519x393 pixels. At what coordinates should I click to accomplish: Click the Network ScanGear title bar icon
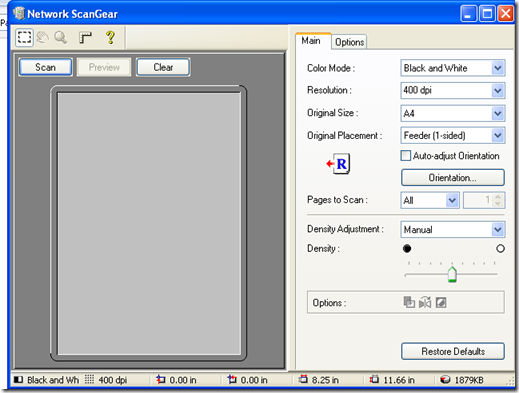click(19, 13)
